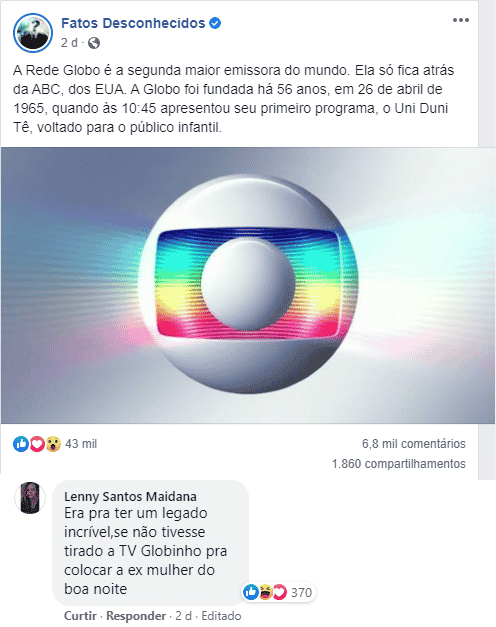The image size is (496, 627).
Task: Open Lenny Santos Maidana's profile name
Action: tap(130, 496)
